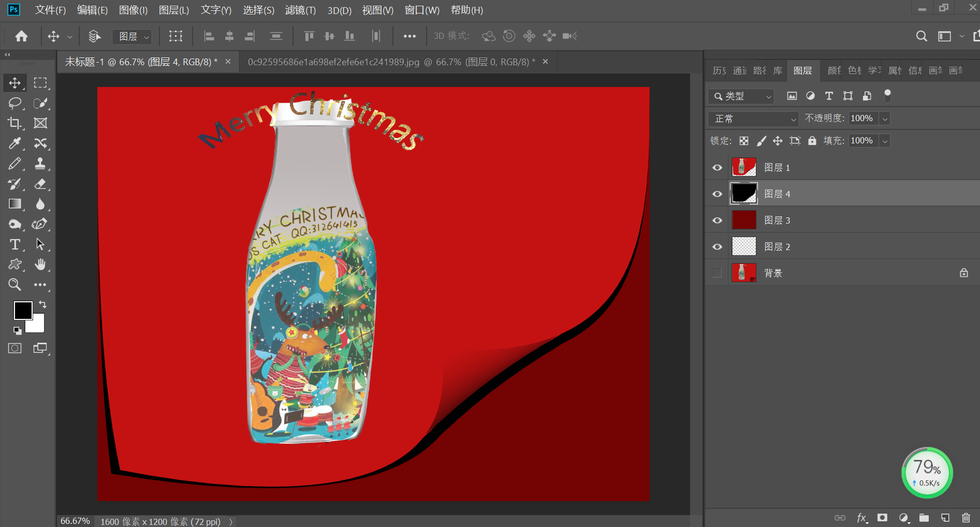This screenshot has height=527, width=980.
Task: Choose the Eyedropper tool
Action: (x=14, y=143)
